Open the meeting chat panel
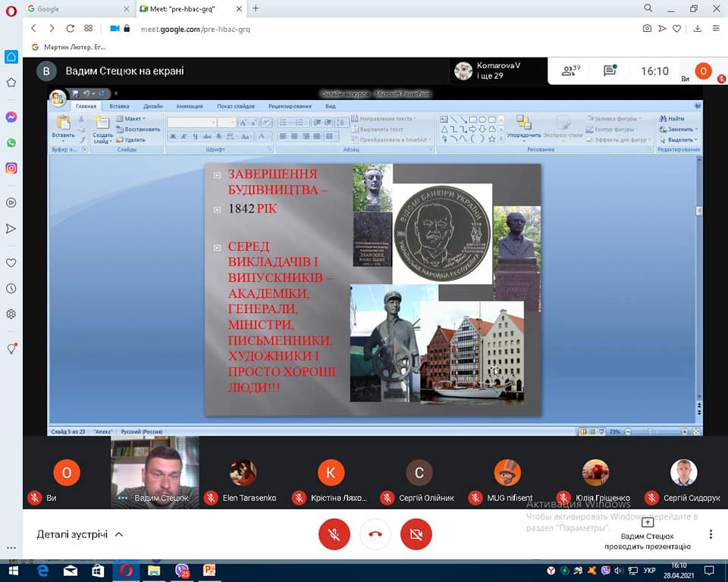 click(610, 71)
